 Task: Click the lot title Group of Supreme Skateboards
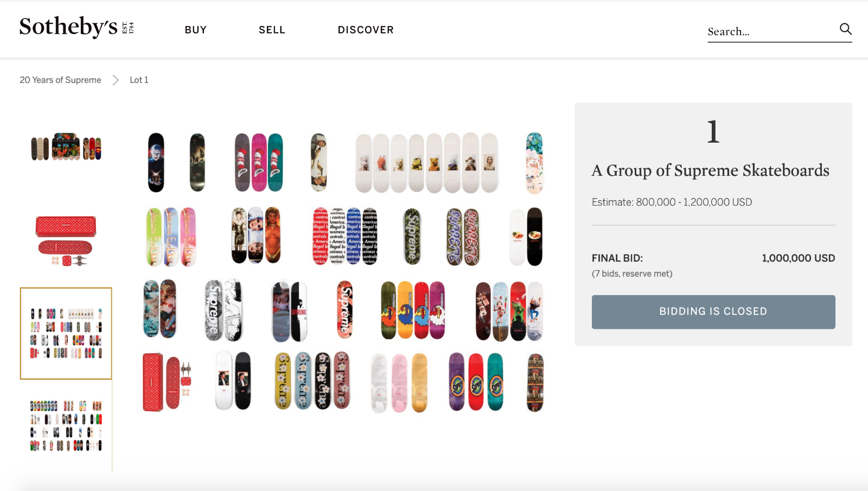(x=710, y=170)
